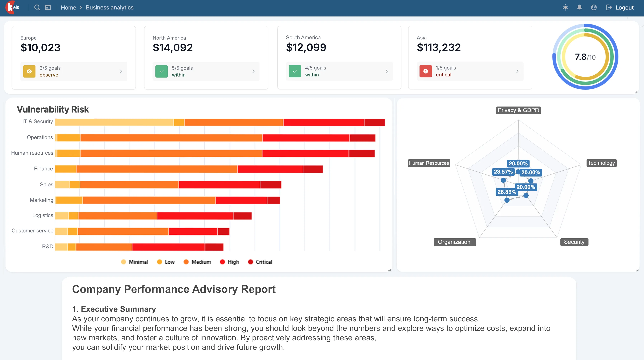Go to the Home breadcrumb
This screenshot has height=360, width=644.
[68, 8]
